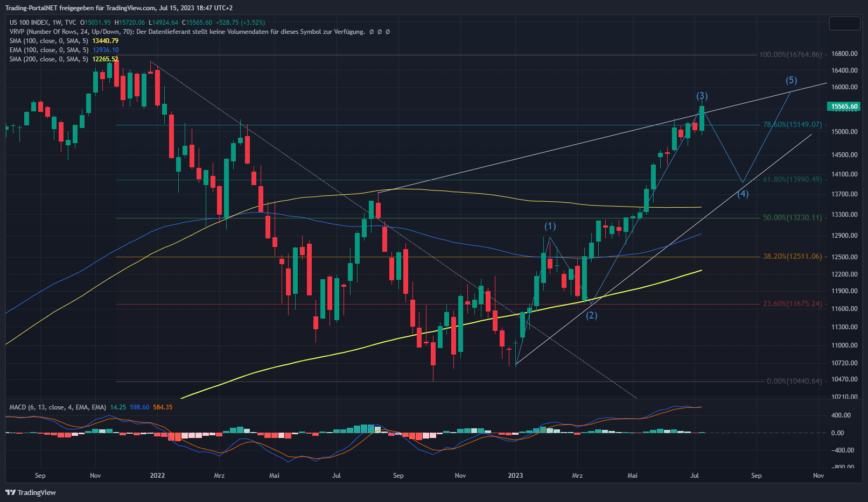This screenshot has height=502, width=868.
Task: Select the 23.60% Fibonacci level label
Action: pyautogui.click(x=792, y=304)
